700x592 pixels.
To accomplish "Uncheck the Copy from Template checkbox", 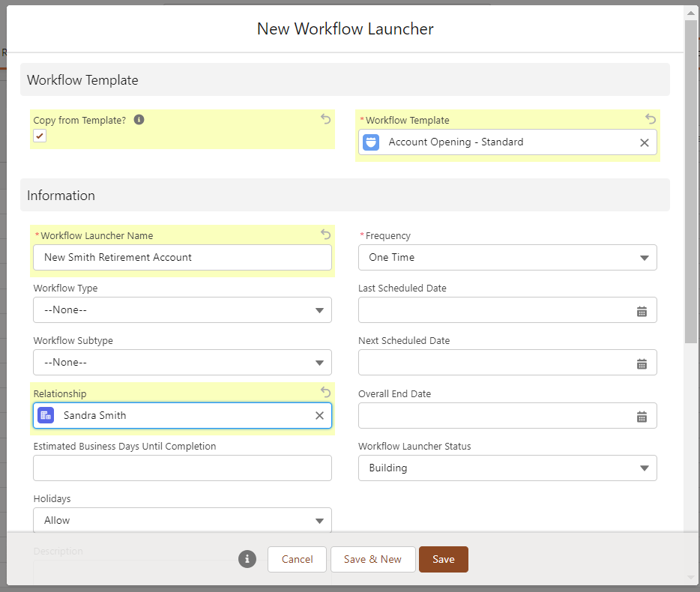I will 40,136.
